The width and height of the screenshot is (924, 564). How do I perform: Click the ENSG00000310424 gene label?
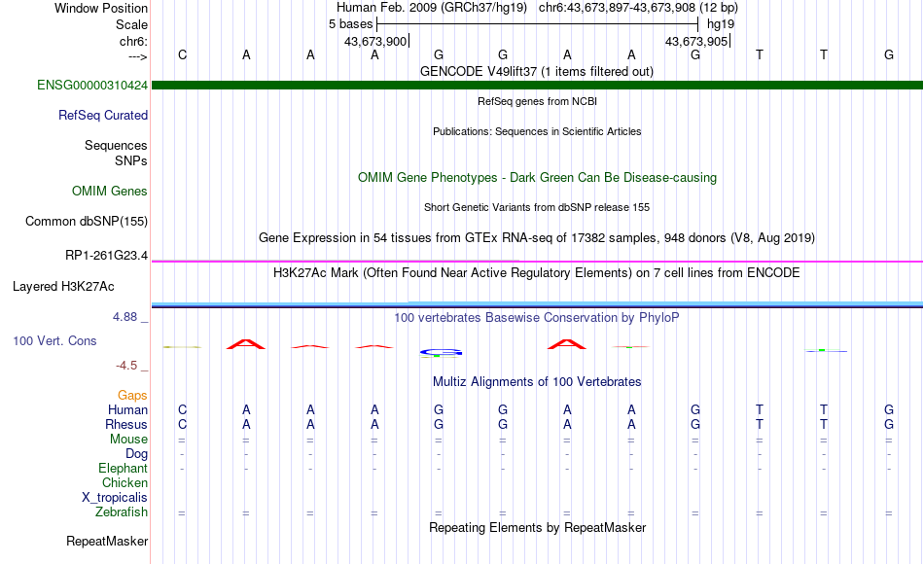click(x=92, y=85)
